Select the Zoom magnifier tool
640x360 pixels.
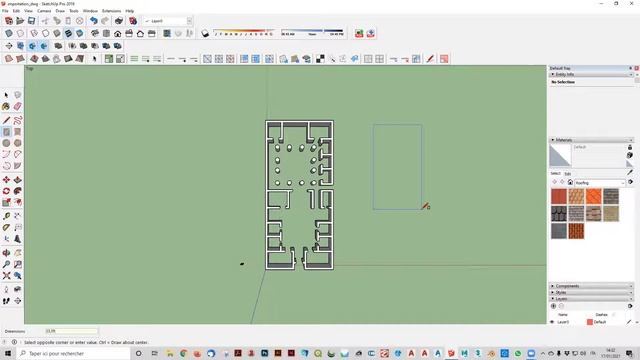tap(6, 264)
